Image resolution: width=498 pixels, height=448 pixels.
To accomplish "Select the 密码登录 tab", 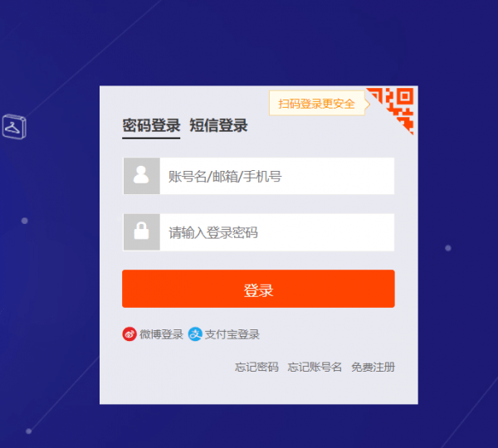I will (x=151, y=125).
